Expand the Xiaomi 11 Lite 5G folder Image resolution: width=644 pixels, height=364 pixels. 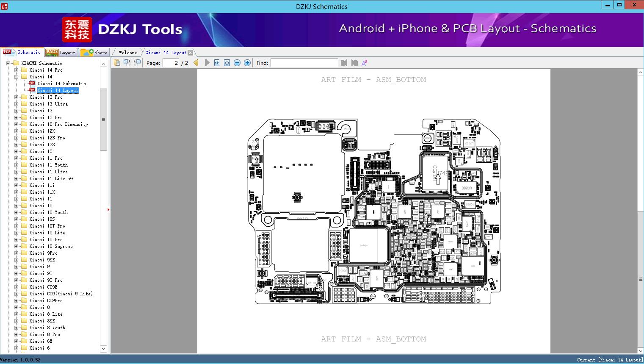click(x=16, y=178)
